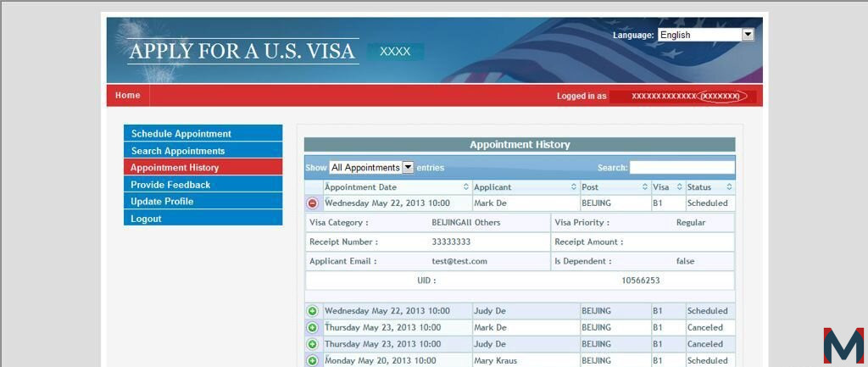This screenshot has height=367, width=868.
Task: Click the Apply For A U.S. Visa title
Action: 242,52
